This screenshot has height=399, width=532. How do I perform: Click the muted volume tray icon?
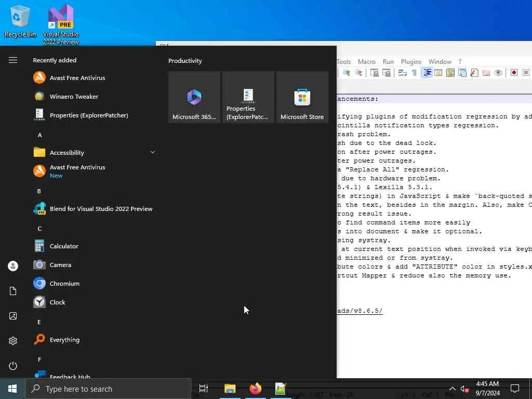click(x=464, y=389)
